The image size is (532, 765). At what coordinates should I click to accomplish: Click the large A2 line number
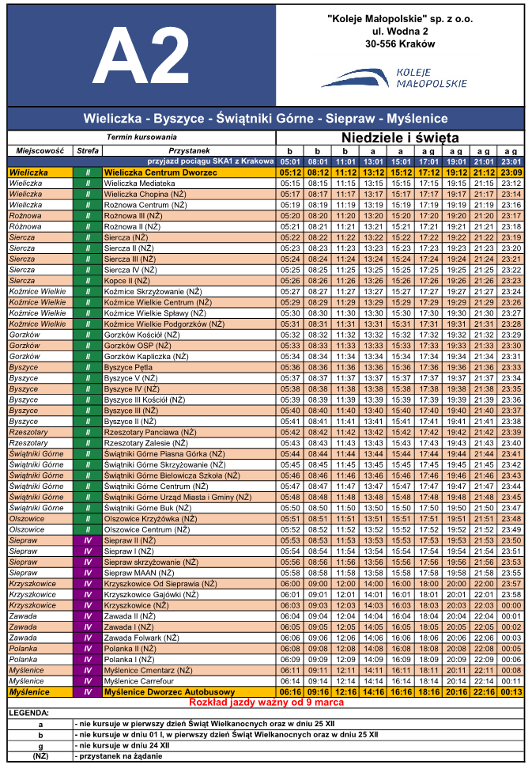point(141,57)
